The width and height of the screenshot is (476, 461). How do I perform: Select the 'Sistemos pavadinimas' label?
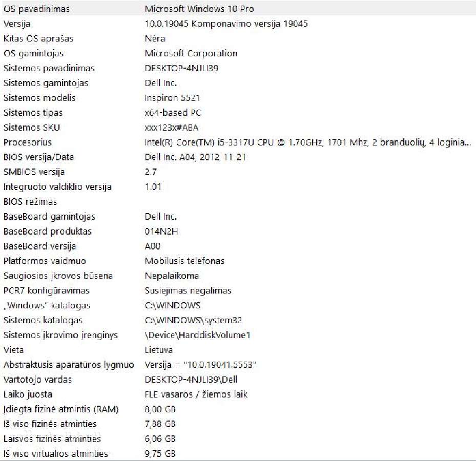49,68
